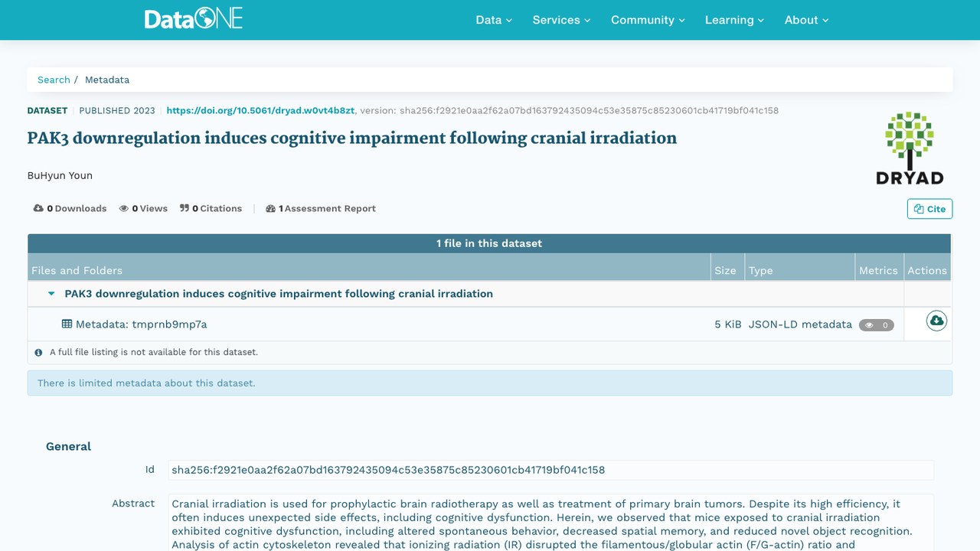Click the General section heading
980x551 pixels.
coord(68,446)
